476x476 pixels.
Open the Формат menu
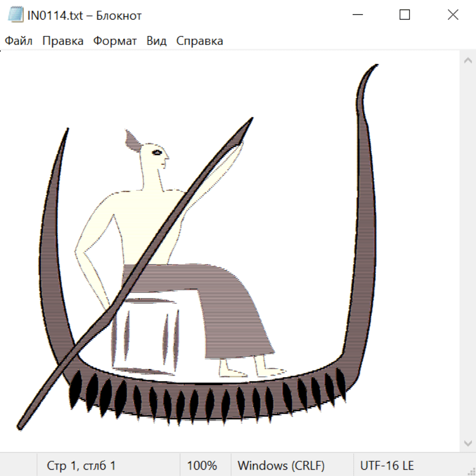(x=115, y=41)
